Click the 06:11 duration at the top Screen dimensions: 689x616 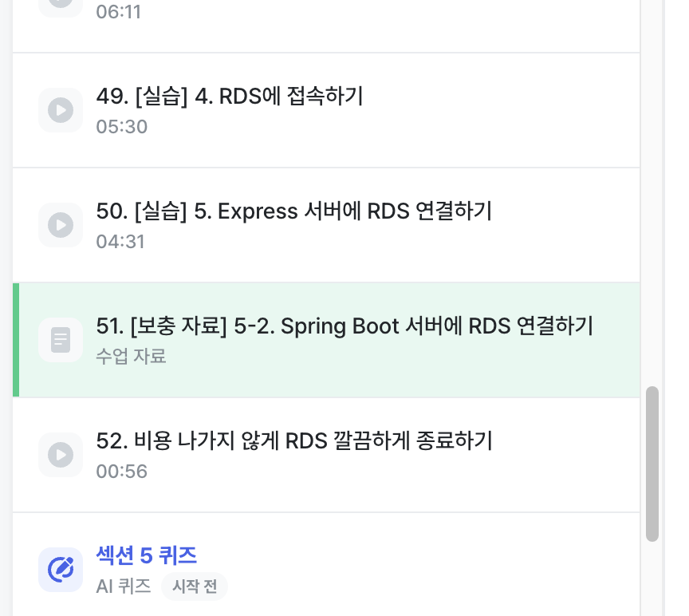tap(118, 12)
